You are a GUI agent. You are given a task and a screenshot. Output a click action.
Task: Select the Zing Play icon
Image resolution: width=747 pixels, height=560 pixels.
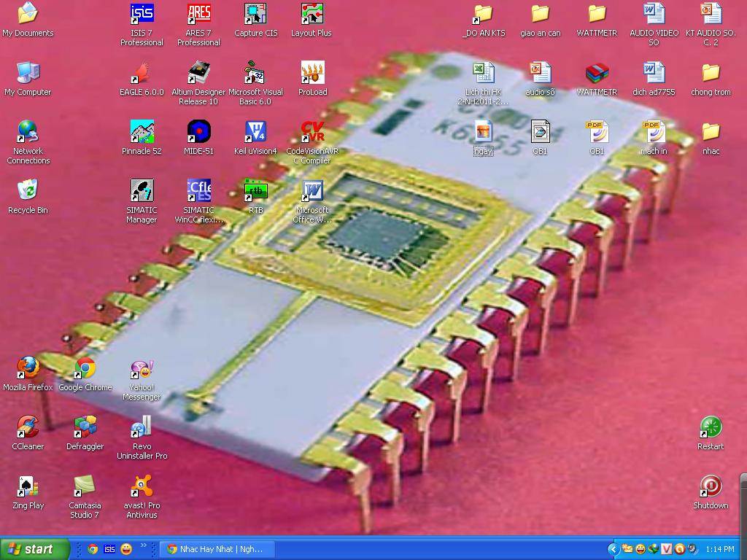(x=28, y=486)
